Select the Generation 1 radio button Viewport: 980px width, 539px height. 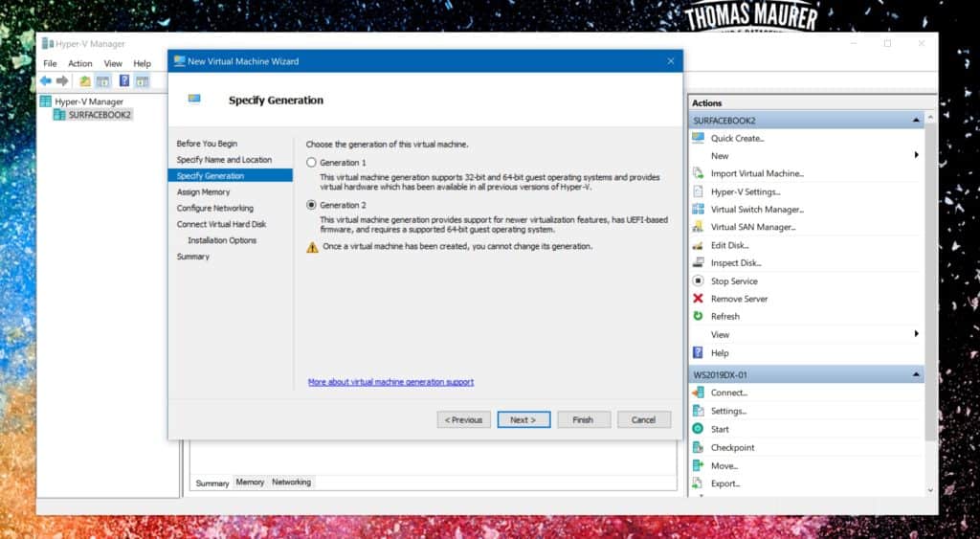(311, 163)
